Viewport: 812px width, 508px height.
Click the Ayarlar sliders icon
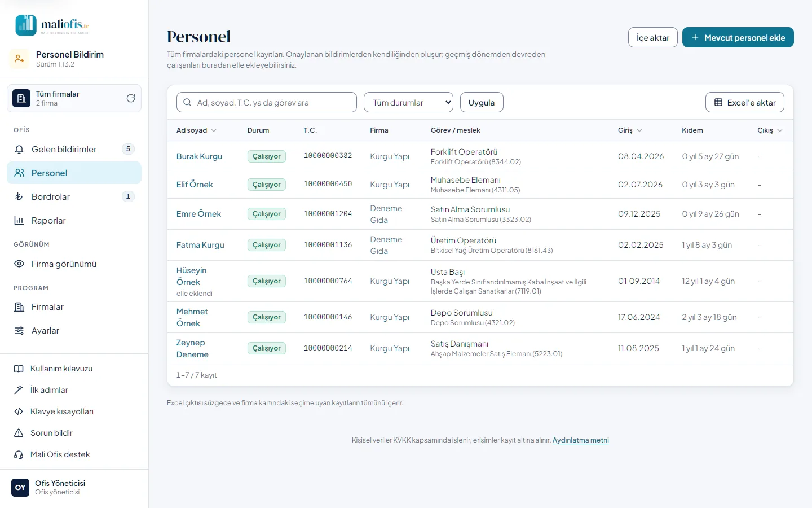[x=19, y=331]
